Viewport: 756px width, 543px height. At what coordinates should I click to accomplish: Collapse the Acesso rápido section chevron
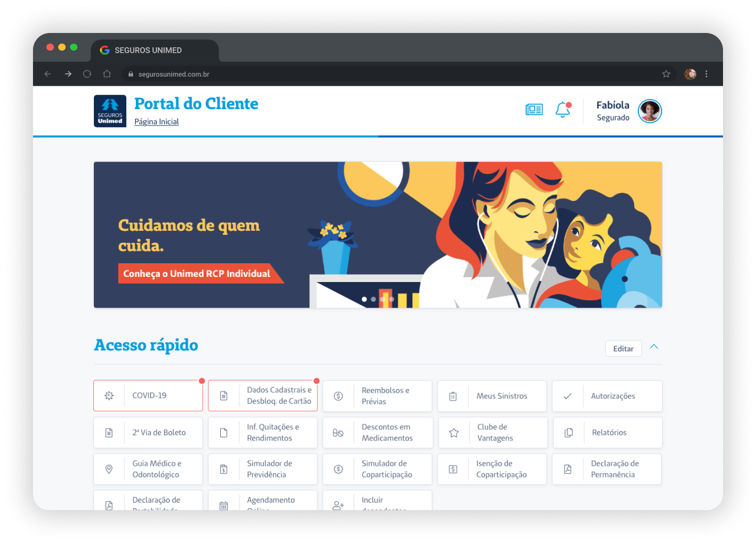(x=654, y=347)
